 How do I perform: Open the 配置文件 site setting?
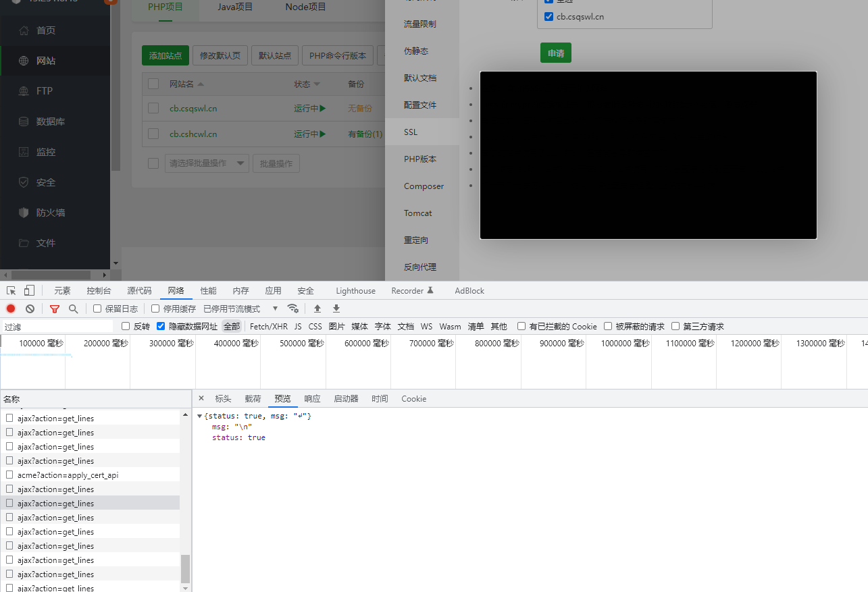coord(420,105)
